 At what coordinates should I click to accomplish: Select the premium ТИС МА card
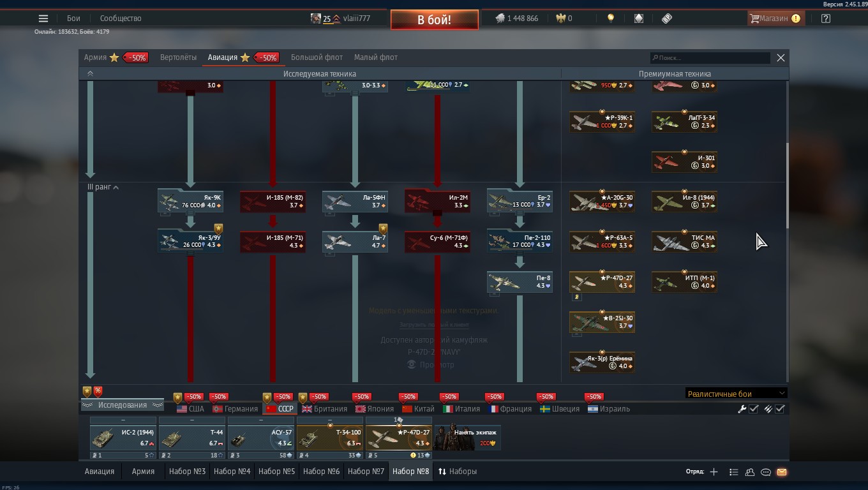pos(684,242)
